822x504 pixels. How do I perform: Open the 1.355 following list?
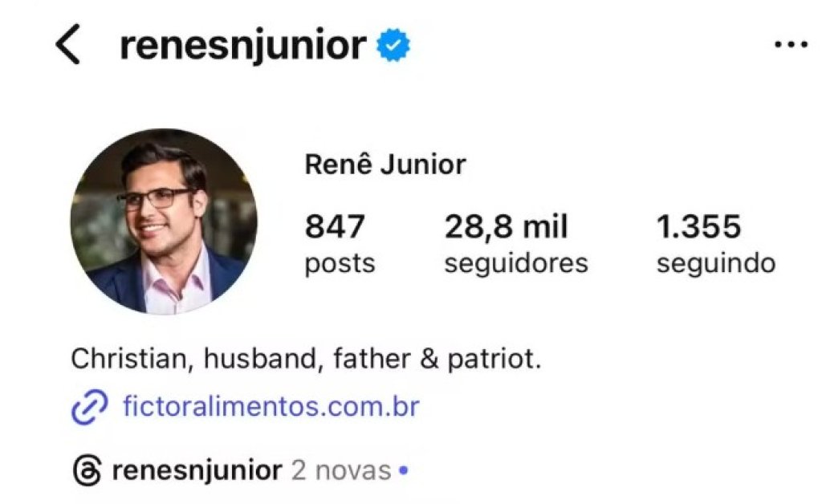pyautogui.click(x=699, y=226)
